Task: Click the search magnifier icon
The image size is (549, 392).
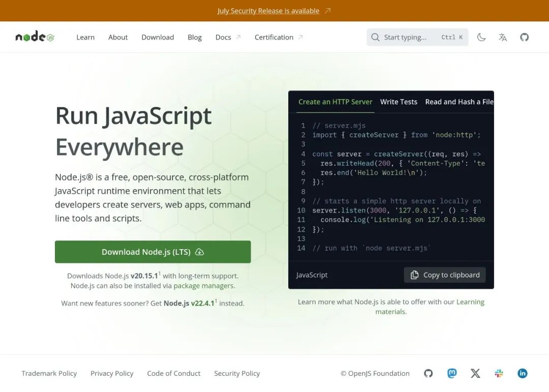Action: coord(375,37)
